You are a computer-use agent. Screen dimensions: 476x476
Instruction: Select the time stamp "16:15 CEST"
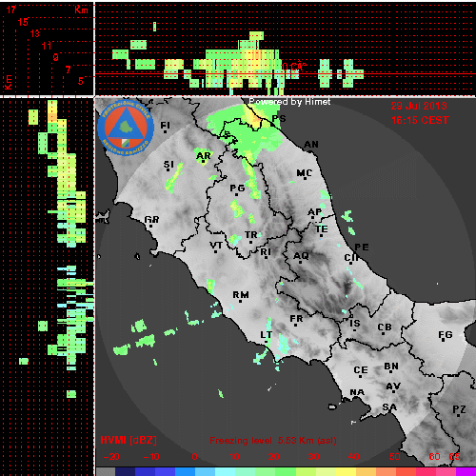420,120
